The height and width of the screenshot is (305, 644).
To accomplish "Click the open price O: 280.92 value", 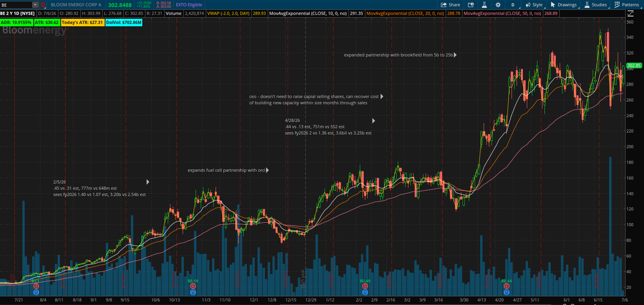I will [x=69, y=12].
